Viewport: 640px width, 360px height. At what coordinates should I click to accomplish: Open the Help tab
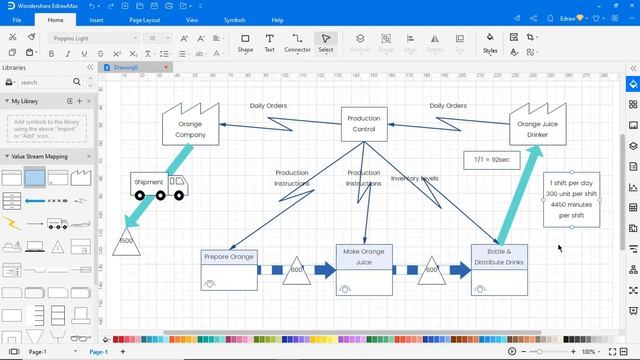coord(278,20)
